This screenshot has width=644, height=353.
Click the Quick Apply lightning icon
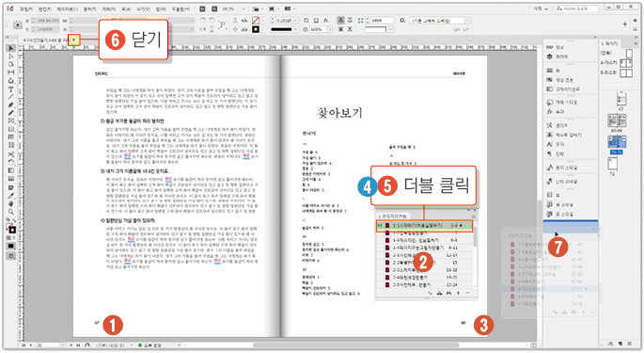625,24
